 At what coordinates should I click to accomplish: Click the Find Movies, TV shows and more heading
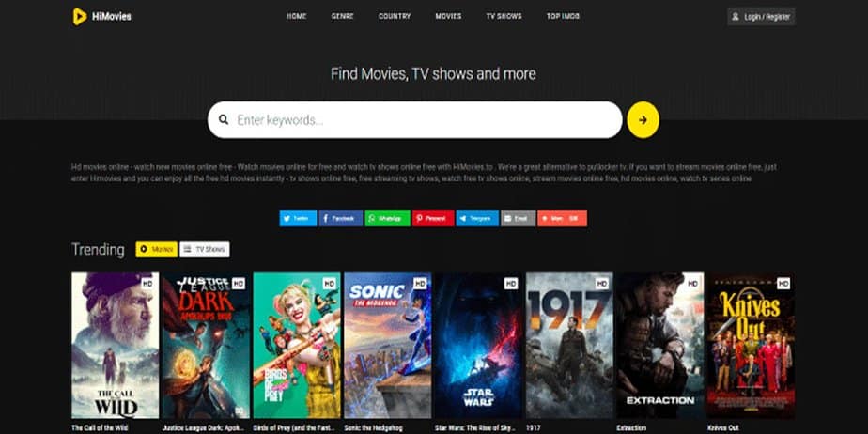[433, 73]
